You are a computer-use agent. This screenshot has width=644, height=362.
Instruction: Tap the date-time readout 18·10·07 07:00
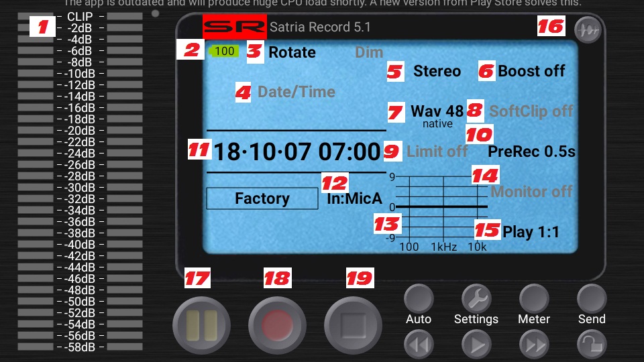tap(297, 152)
